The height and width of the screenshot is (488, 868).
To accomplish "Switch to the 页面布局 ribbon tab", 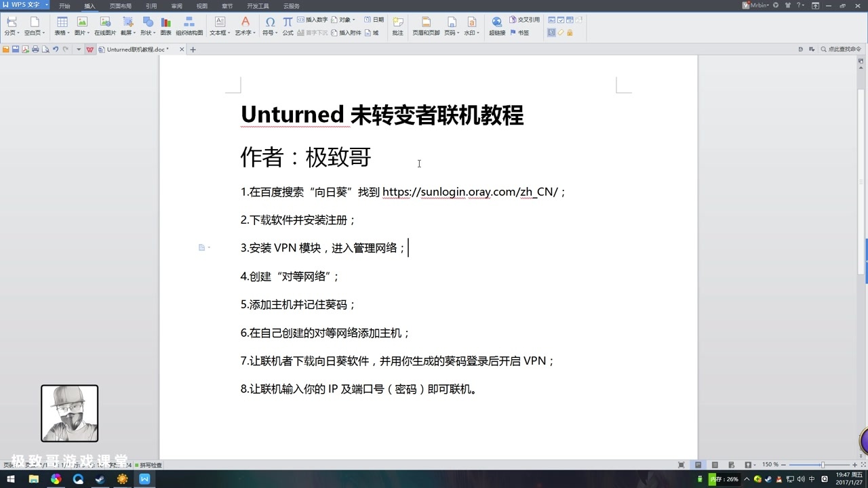I will 121,6.
